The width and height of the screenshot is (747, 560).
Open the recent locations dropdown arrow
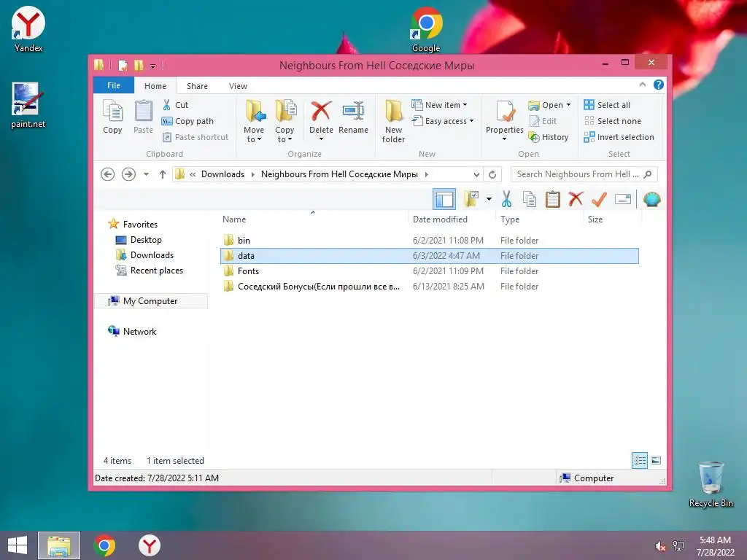coord(146,174)
